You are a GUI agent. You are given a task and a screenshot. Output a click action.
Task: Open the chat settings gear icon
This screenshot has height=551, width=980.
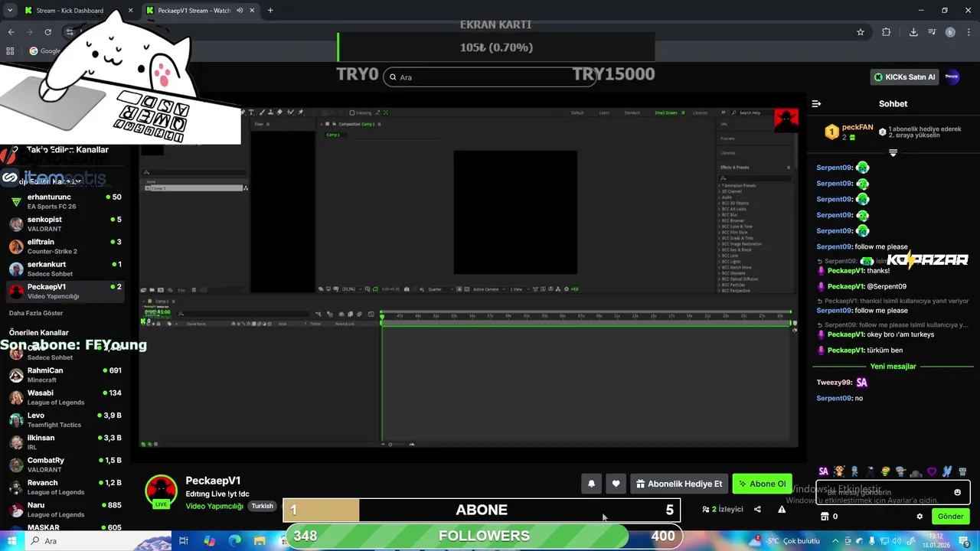[x=920, y=517]
